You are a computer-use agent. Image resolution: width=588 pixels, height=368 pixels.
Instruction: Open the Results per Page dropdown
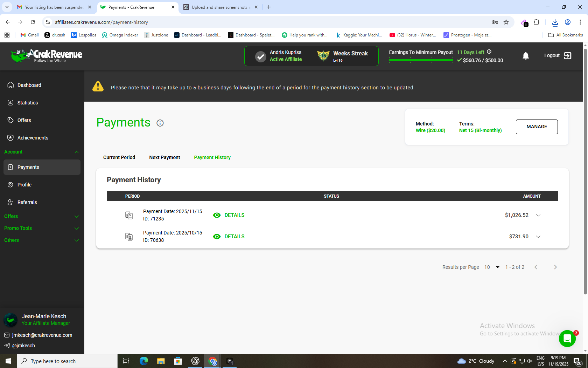[x=497, y=267]
